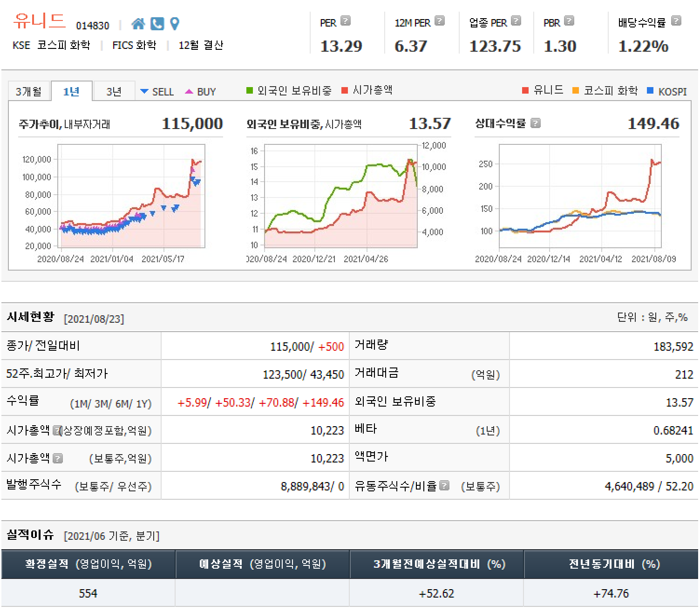Click blue KOSPI legend swatch

650,90
